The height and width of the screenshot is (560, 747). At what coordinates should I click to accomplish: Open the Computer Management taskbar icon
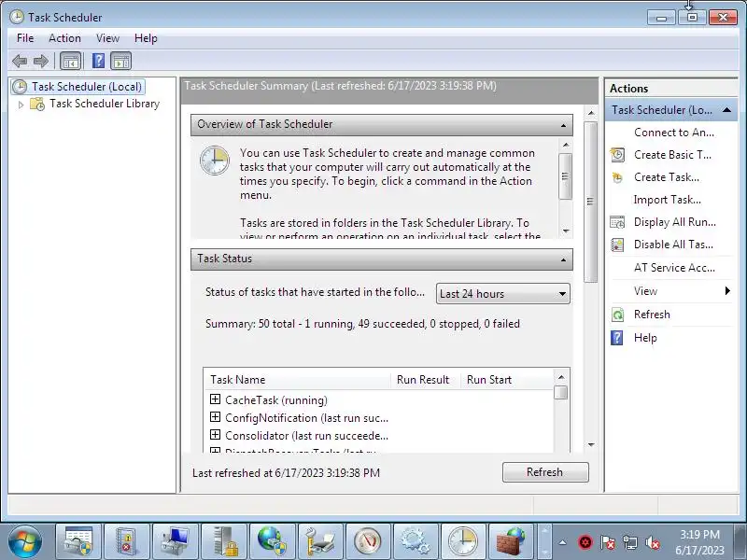[x=176, y=541]
